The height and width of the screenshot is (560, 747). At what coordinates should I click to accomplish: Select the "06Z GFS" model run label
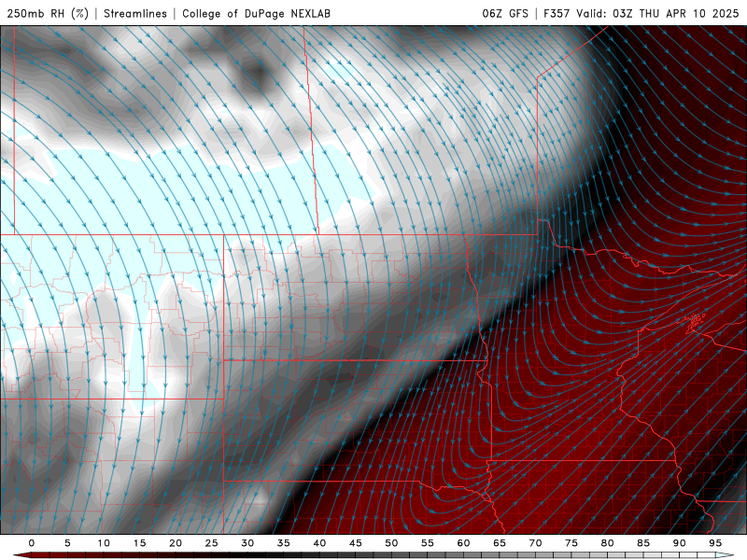tap(505, 14)
